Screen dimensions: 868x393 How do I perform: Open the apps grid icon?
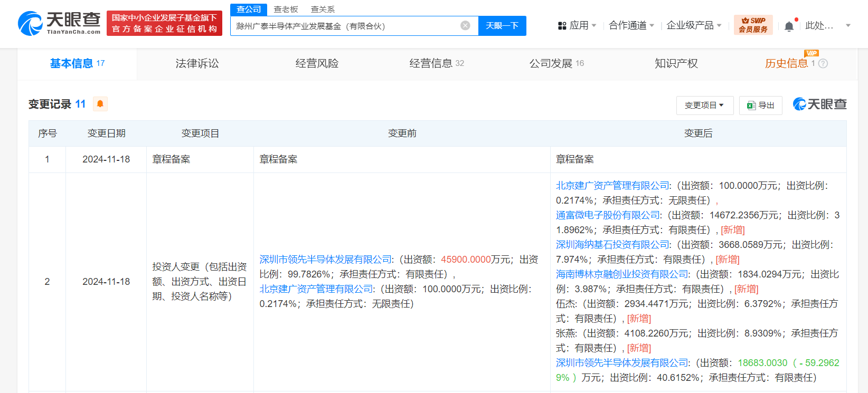point(562,25)
